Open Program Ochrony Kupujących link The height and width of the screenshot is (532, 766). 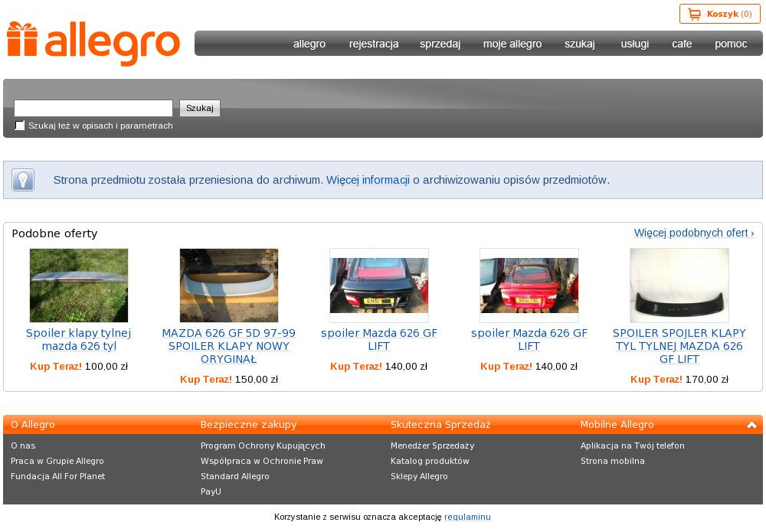pos(263,446)
